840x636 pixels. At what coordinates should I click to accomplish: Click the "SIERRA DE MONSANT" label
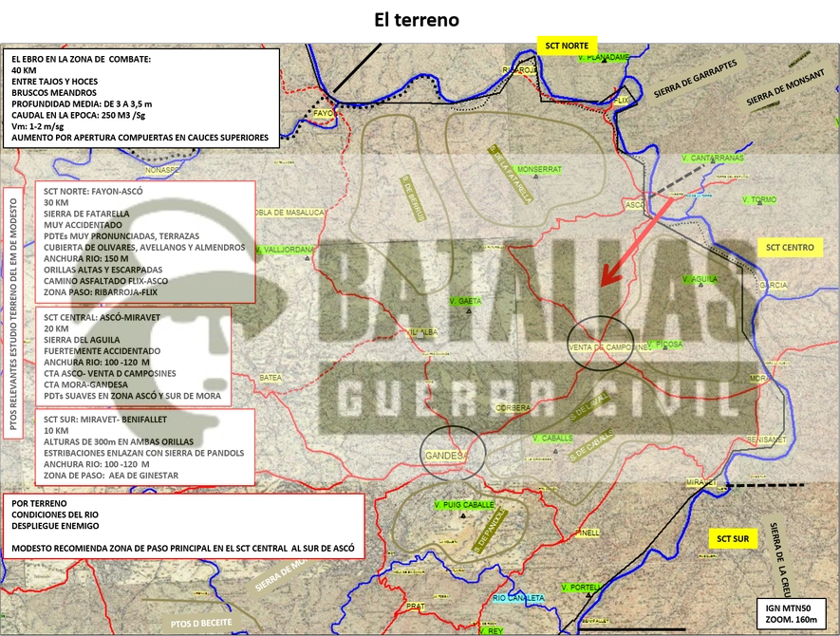(x=785, y=86)
